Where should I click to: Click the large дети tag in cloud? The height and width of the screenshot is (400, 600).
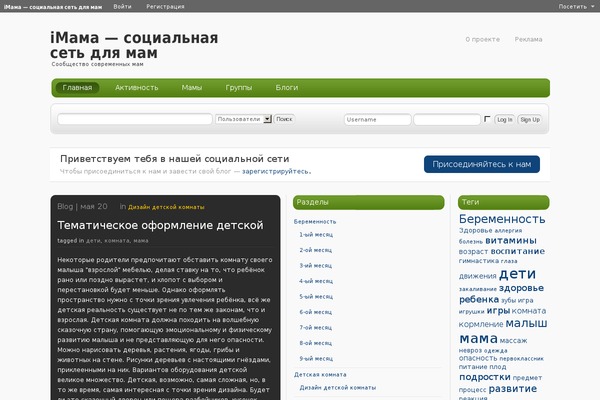(x=517, y=274)
